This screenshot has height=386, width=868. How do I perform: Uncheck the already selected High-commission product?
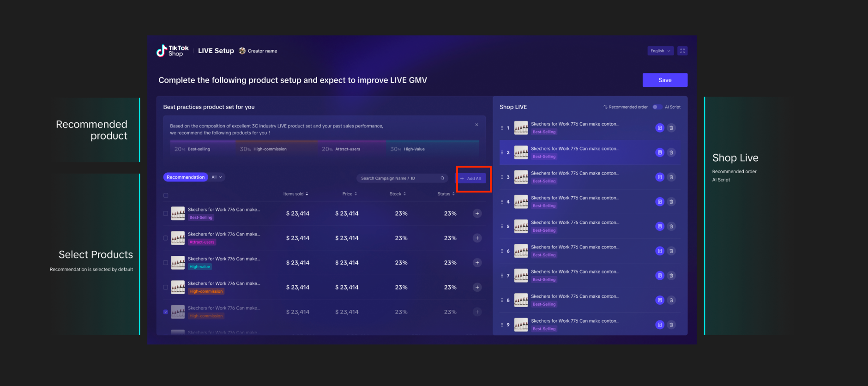click(x=166, y=312)
